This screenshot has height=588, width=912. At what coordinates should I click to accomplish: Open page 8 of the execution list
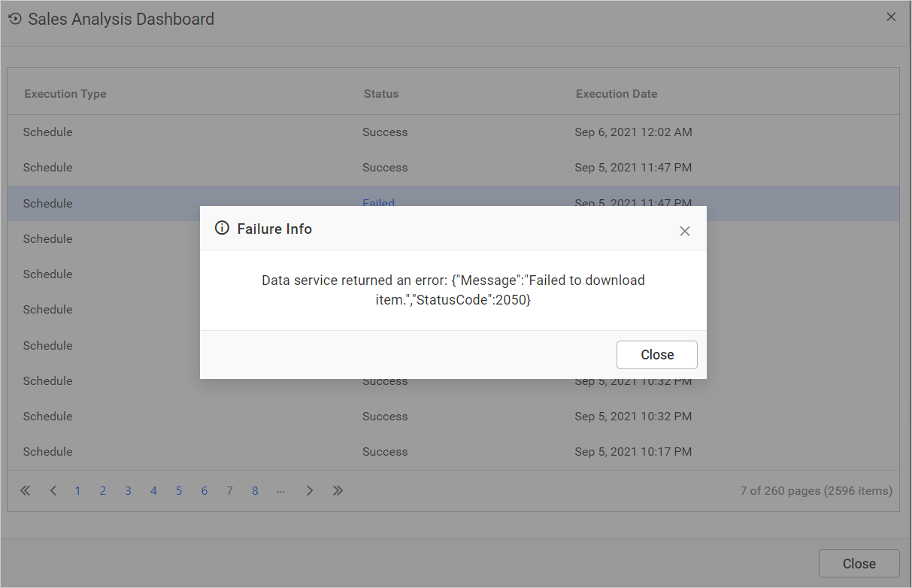(255, 491)
